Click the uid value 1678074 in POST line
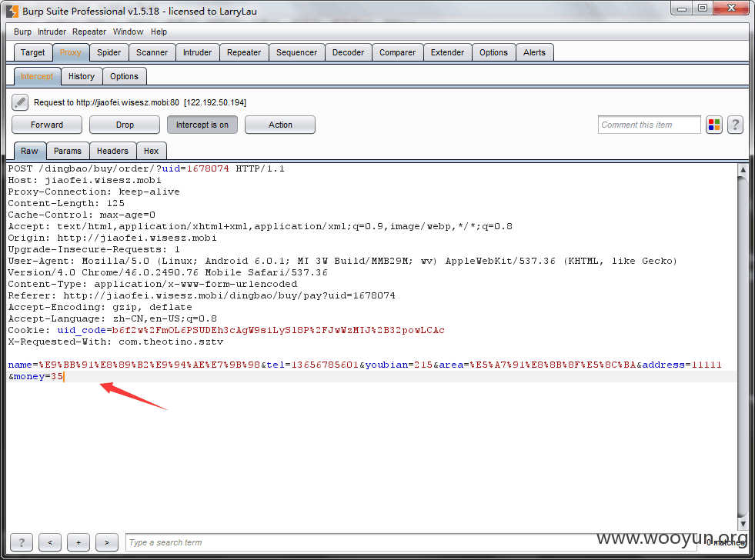 [x=208, y=168]
